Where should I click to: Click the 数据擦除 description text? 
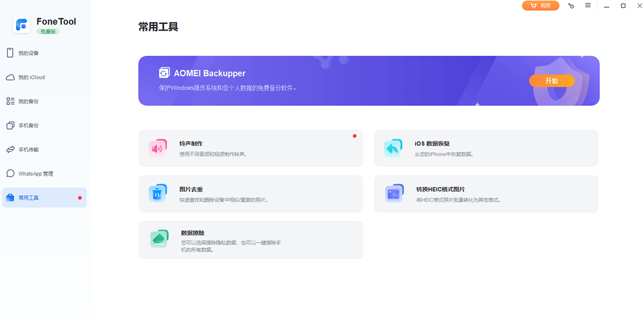pyautogui.click(x=231, y=246)
